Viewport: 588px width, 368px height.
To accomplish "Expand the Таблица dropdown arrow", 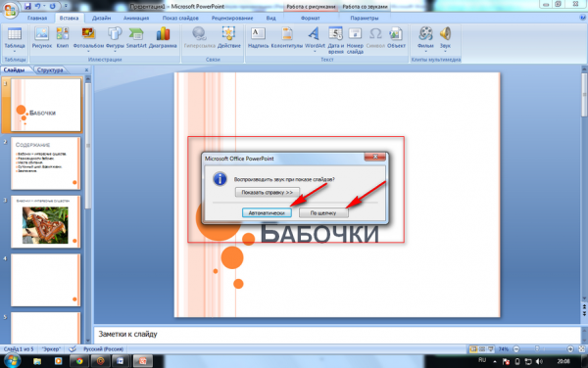I will 15,51.
